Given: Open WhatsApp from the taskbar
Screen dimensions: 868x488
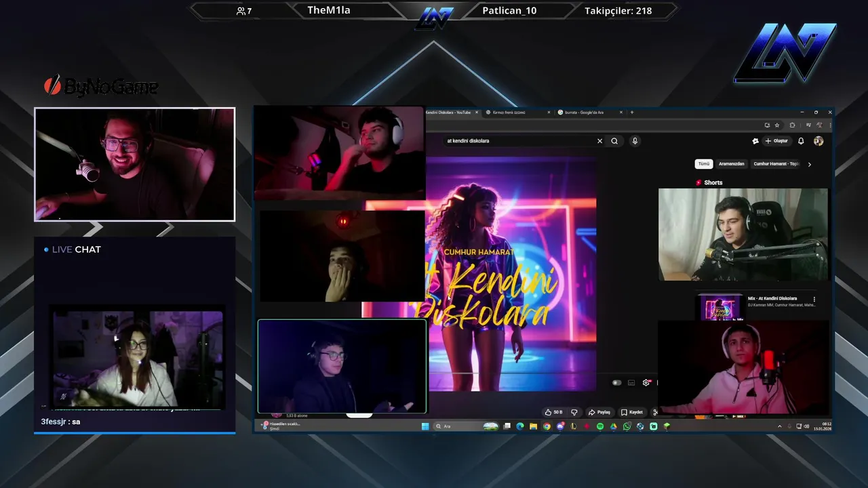Looking at the screenshot, I should point(627,426).
